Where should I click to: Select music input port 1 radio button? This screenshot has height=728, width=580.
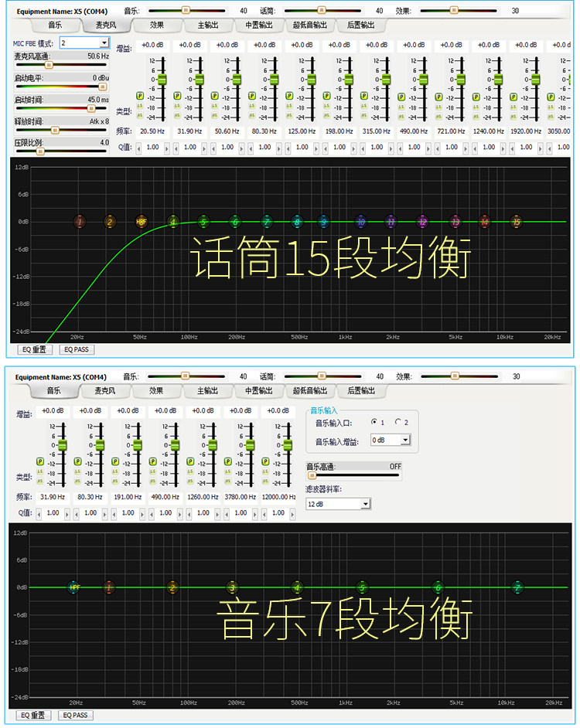tap(374, 421)
